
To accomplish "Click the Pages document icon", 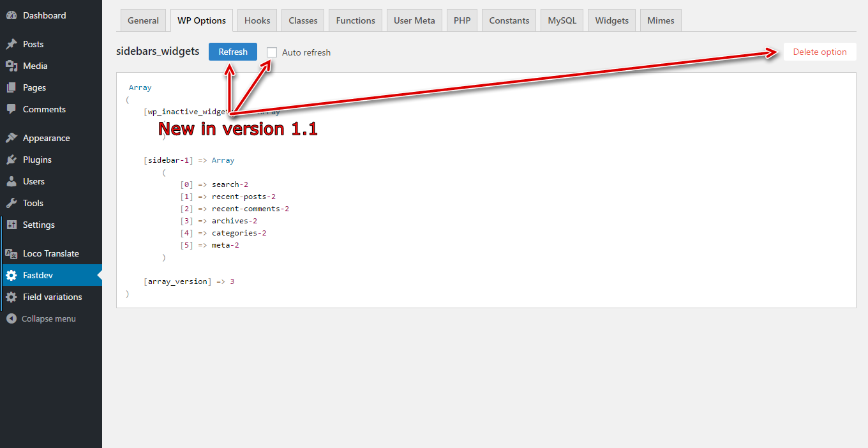I will click(x=11, y=87).
